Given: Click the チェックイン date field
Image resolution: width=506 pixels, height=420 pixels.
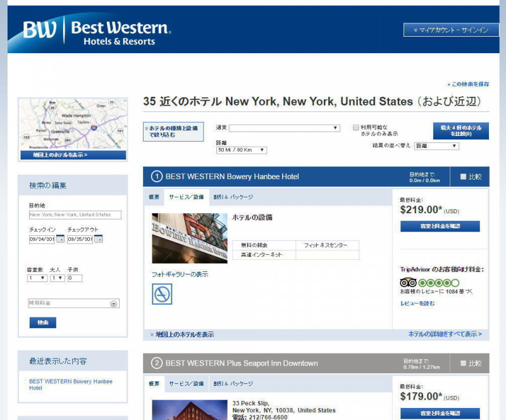Looking at the screenshot, I should [42, 239].
